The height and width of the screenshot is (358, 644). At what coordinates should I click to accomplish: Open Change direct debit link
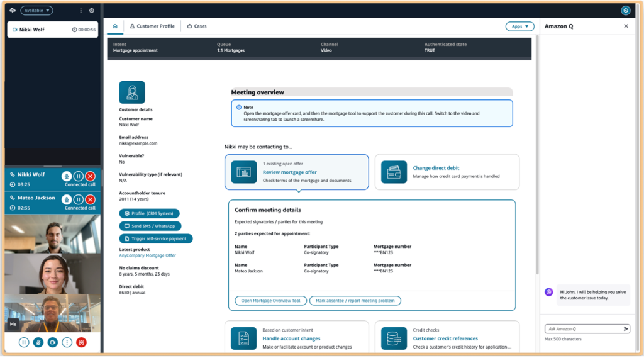(x=436, y=168)
